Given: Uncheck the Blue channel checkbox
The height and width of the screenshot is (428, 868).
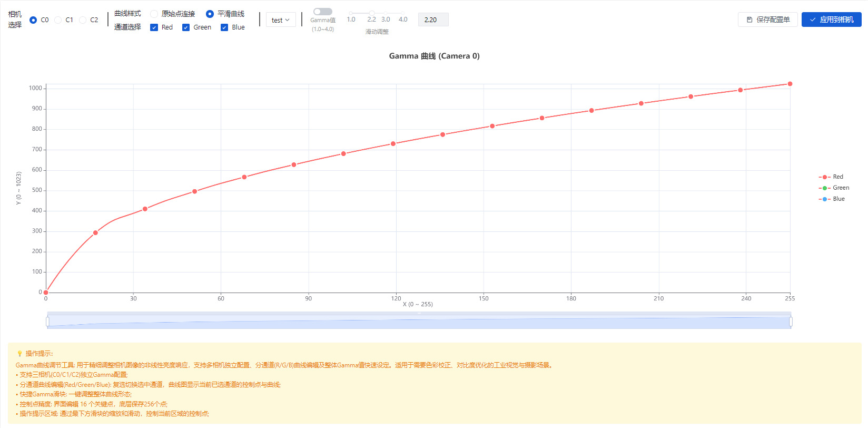Looking at the screenshot, I should click(224, 27).
